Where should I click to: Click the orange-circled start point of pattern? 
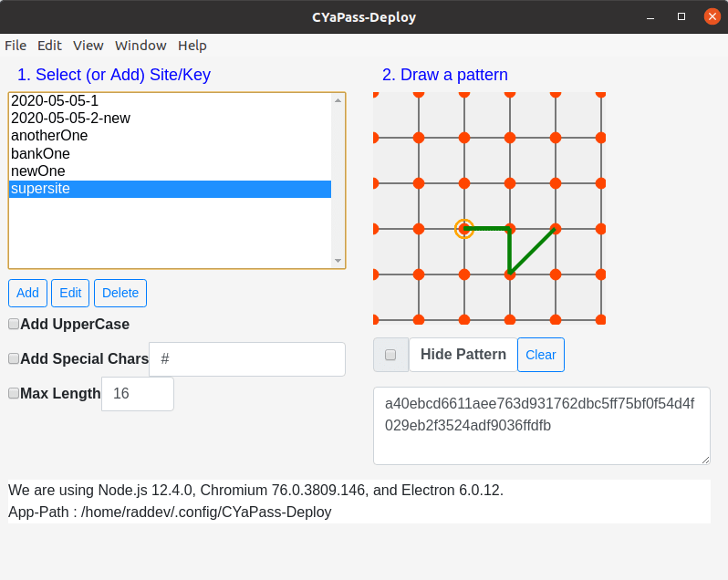coord(464,229)
